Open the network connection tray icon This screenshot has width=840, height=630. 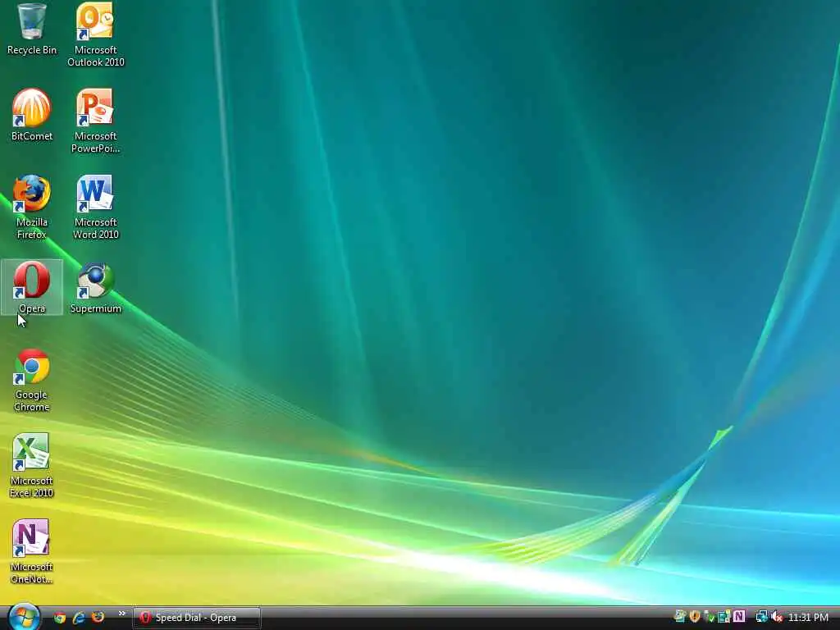tap(761, 617)
